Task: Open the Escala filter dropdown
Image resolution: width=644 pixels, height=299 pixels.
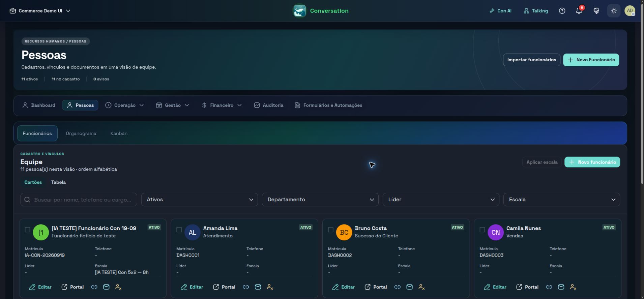Action: pos(561,199)
